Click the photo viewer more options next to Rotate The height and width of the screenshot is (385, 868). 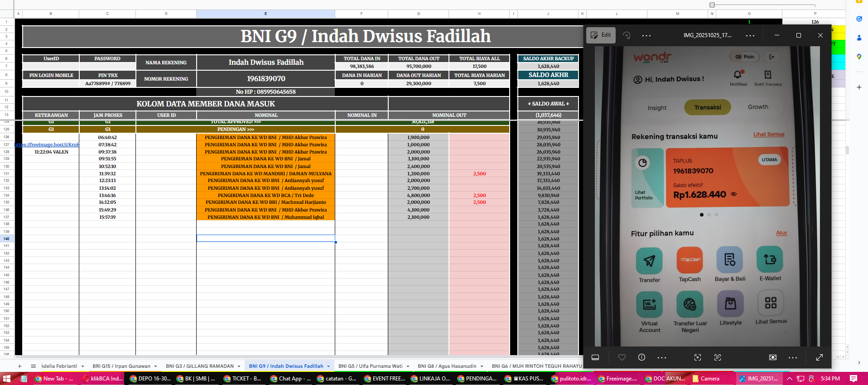(646, 35)
